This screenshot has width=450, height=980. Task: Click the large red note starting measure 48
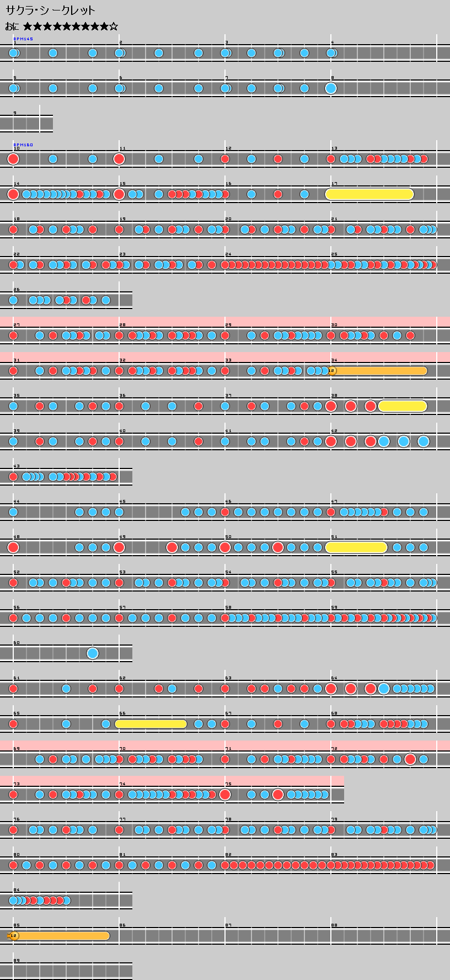(13, 547)
